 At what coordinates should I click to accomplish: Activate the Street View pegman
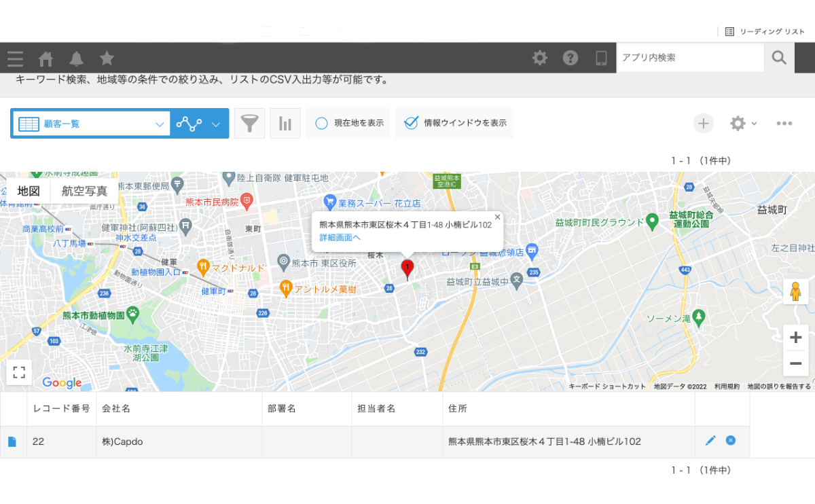[795, 291]
